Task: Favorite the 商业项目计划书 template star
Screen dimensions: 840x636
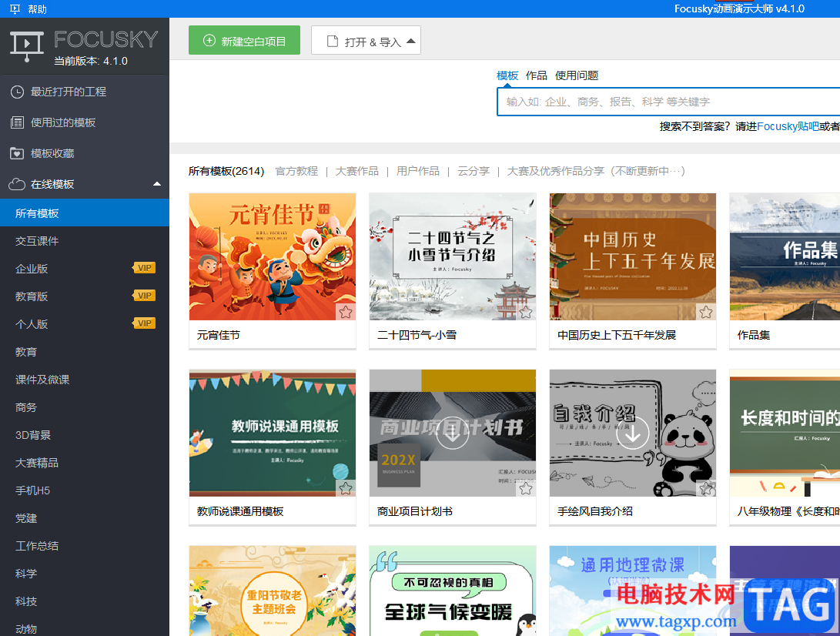Action: coord(526,488)
